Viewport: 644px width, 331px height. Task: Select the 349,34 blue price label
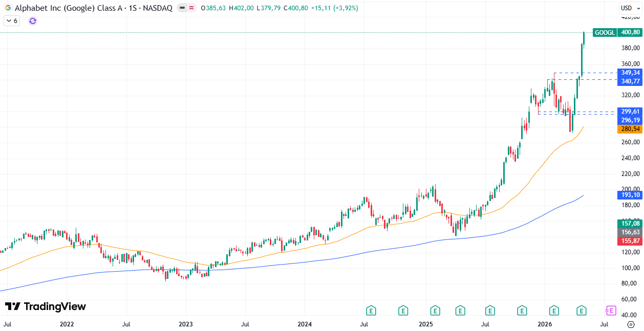click(630, 73)
